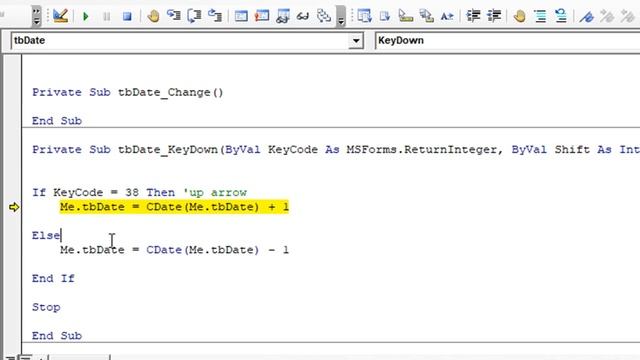This screenshot has height=360, width=640.
Task: Click 'MSForms.ReturnInteger' in the declaration
Action: click(422, 149)
